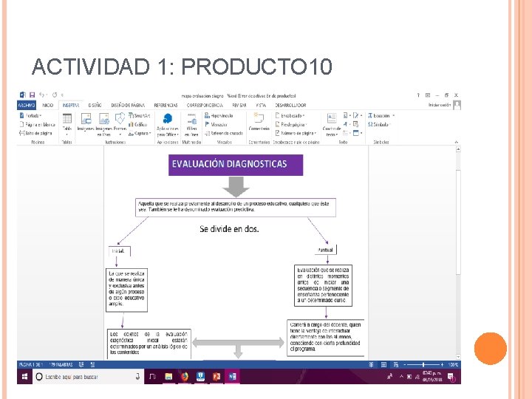Insert a Vídeo en línea

click(191, 125)
